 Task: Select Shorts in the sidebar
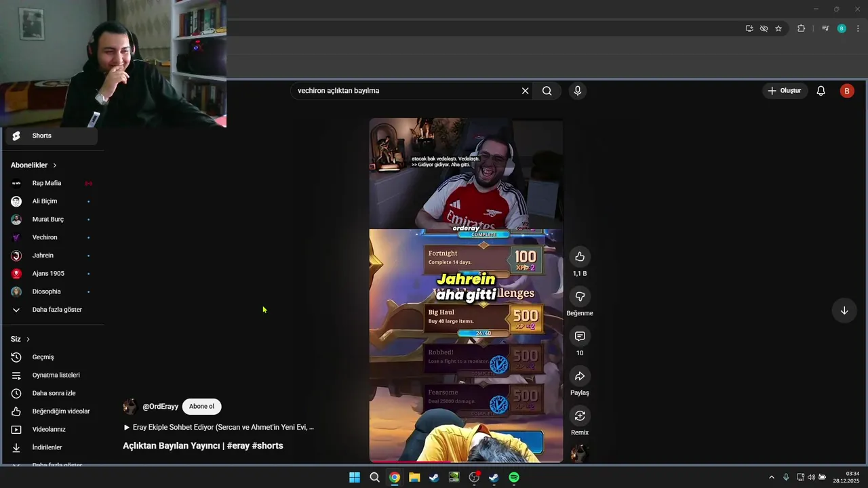(52, 136)
